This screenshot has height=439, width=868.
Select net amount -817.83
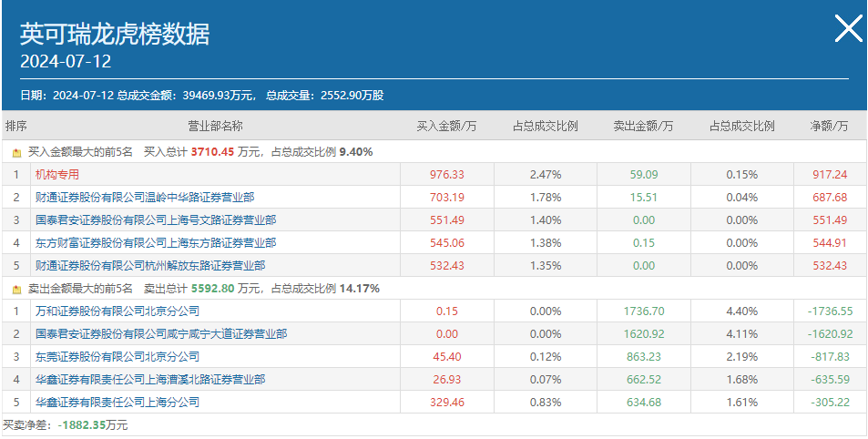pos(830,356)
